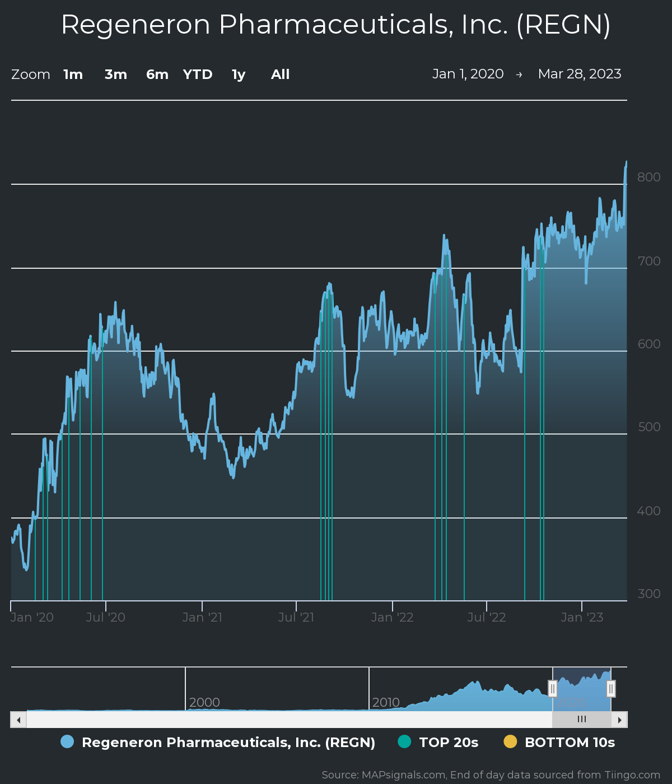672x784 pixels.
Task: Click the navigator scroll-right arrow
Action: (x=619, y=720)
